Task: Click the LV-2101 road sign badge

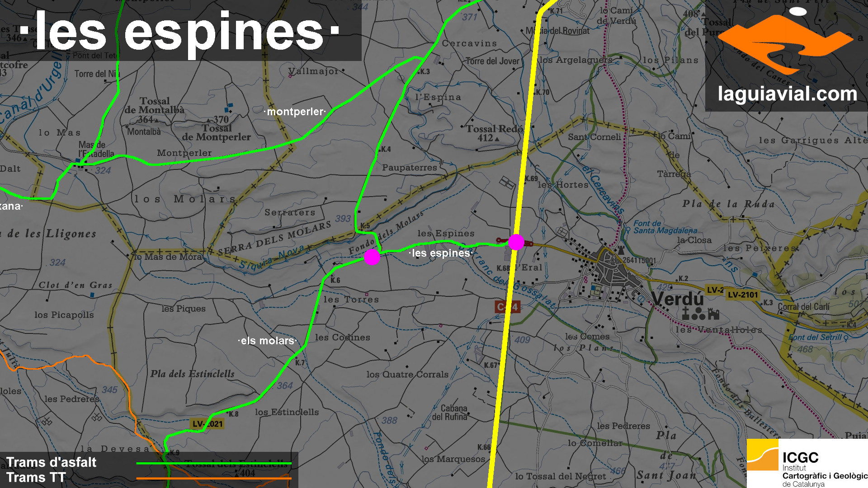Action: click(742, 295)
